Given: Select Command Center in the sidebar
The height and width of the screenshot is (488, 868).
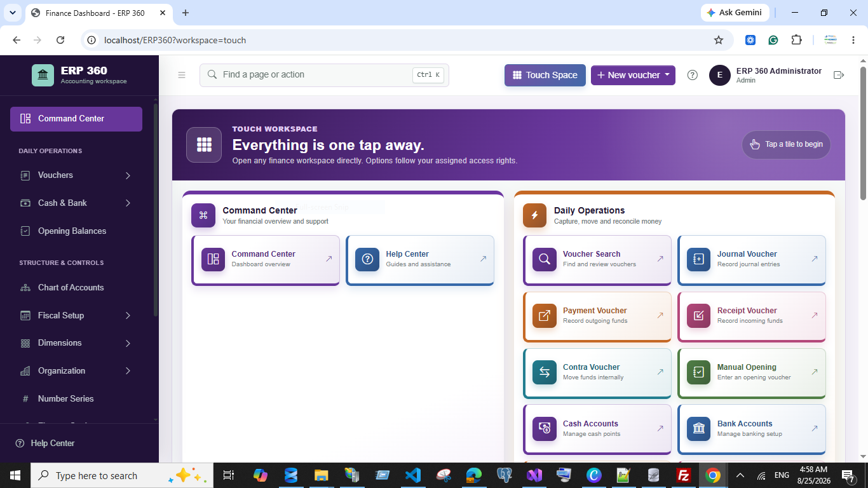Looking at the screenshot, I should (x=76, y=119).
